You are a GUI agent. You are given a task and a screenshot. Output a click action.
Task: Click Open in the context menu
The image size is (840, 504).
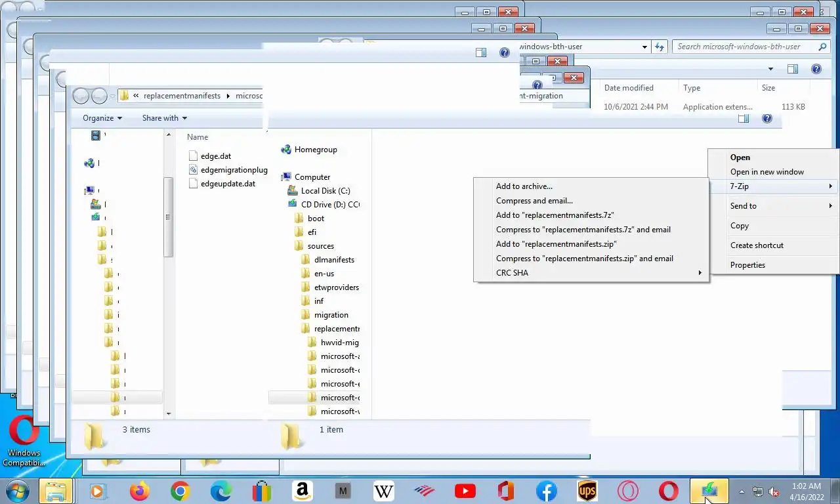773,157
